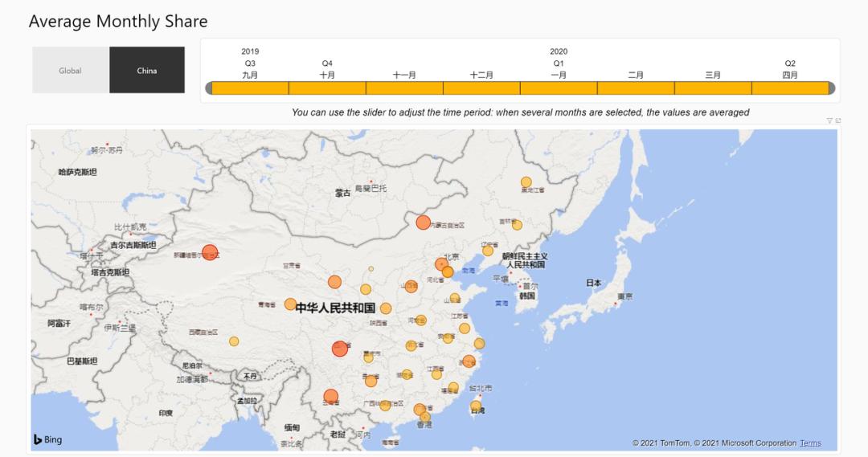Select the 湖北省 bubble
This screenshot has height=457, width=868.
point(411,345)
